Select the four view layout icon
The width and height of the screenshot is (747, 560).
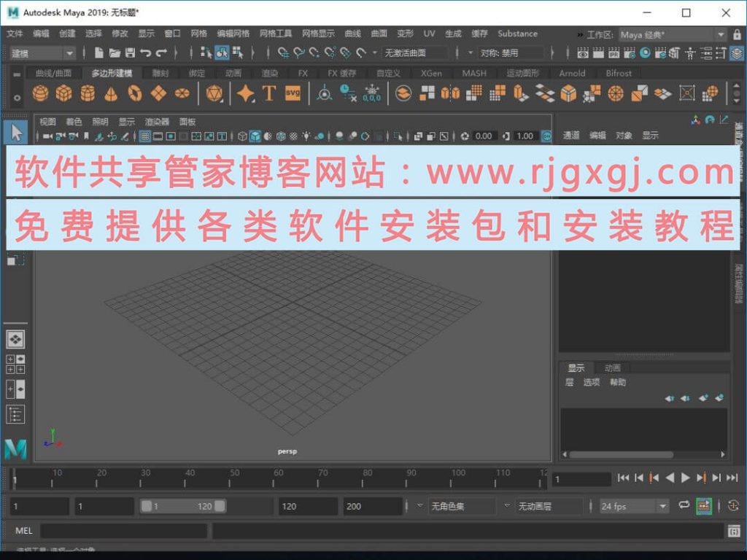15,365
